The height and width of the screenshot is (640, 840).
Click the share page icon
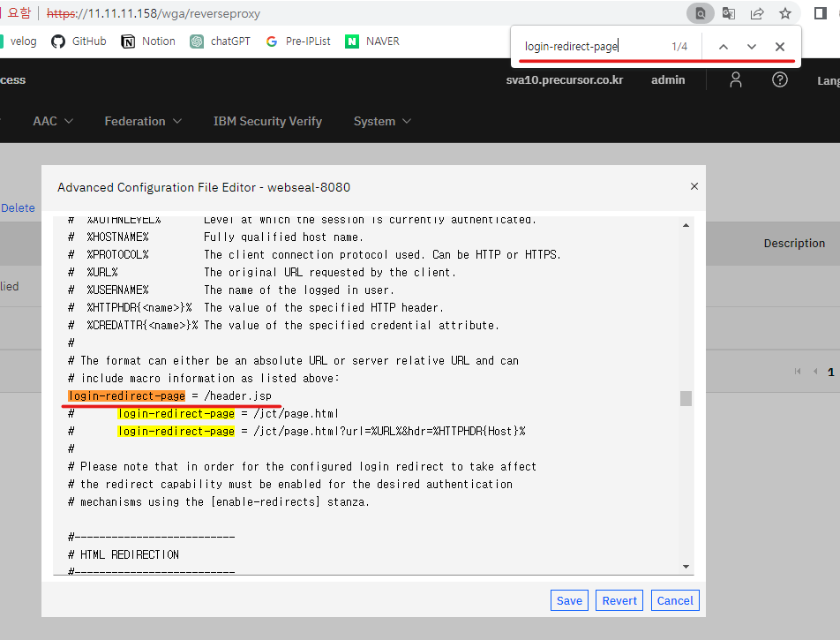tap(756, 13)
